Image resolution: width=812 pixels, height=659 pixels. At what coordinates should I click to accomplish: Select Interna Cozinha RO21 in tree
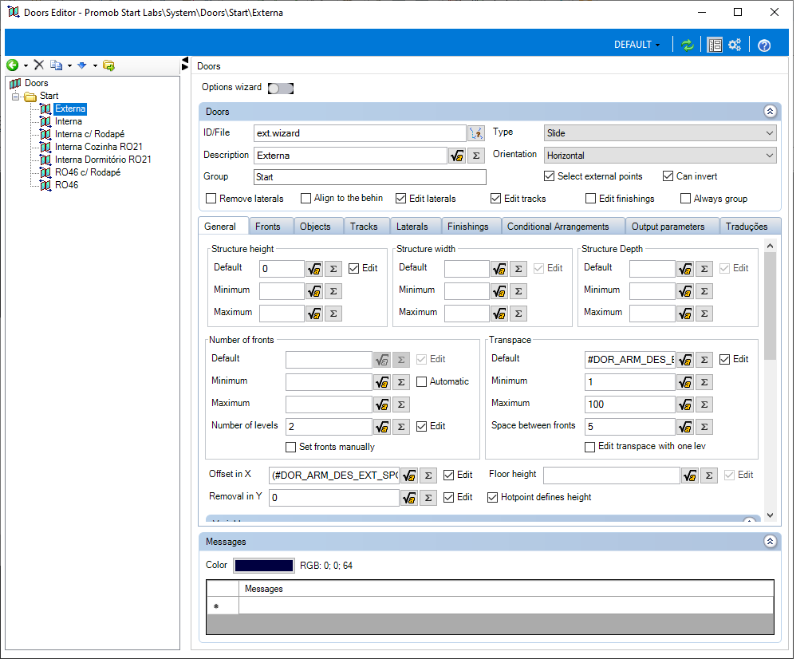(x=99, y=147)
